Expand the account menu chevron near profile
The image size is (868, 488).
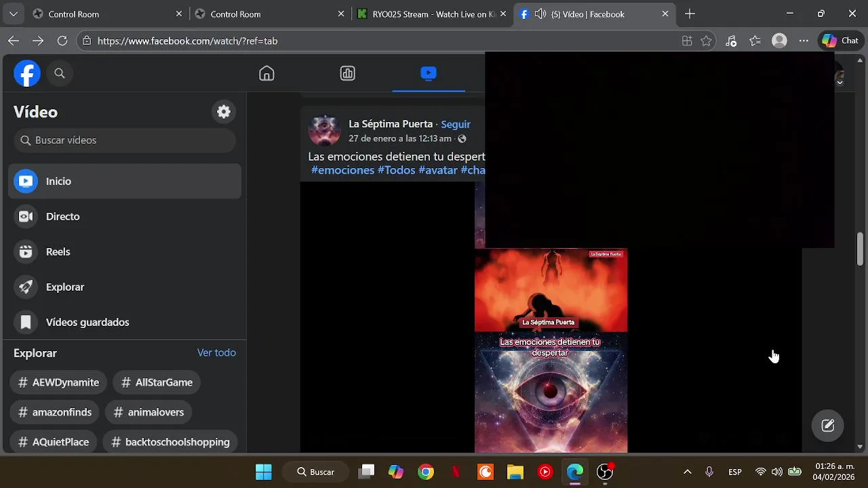[x=840, y=82]
